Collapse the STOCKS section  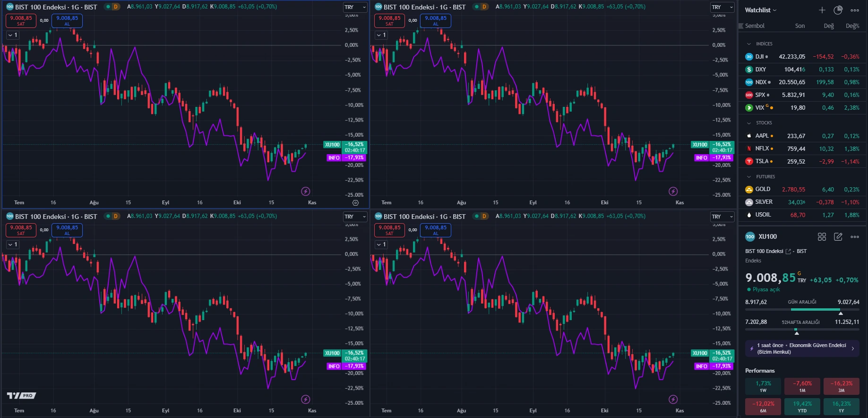click(749, 123)
